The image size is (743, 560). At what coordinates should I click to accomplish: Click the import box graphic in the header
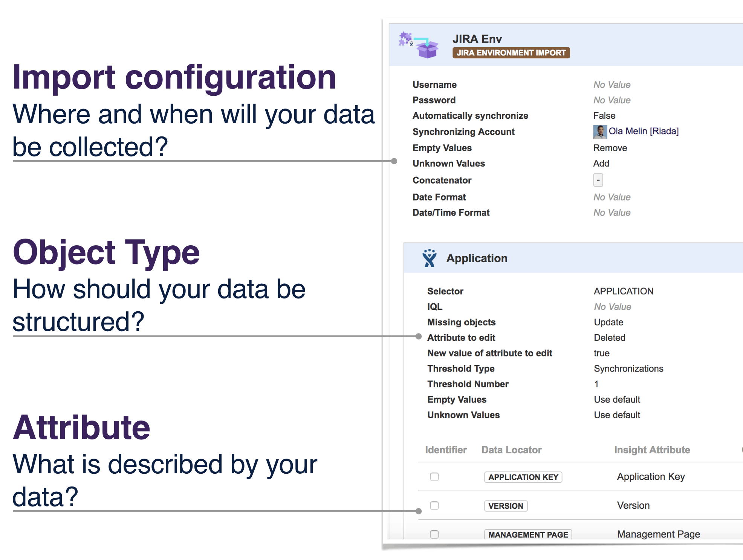coord(428,50)
